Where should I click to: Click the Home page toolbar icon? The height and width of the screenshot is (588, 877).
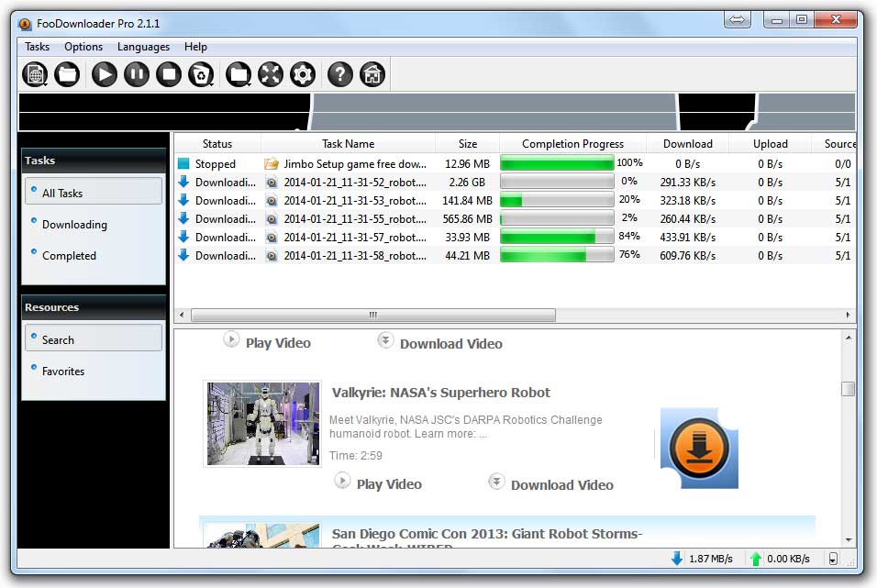[x=372, y=74]
